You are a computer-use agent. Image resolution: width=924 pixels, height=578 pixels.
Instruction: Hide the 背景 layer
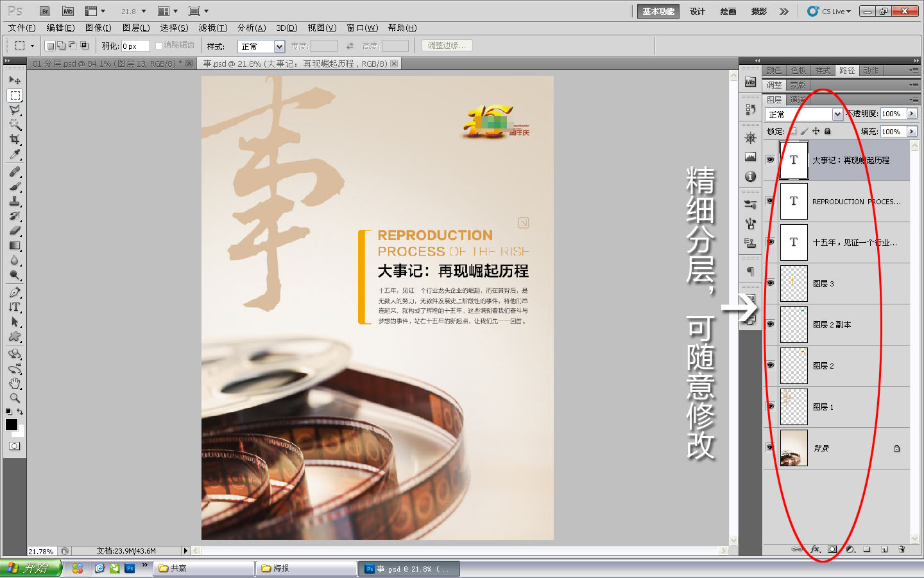pos(770,448)
